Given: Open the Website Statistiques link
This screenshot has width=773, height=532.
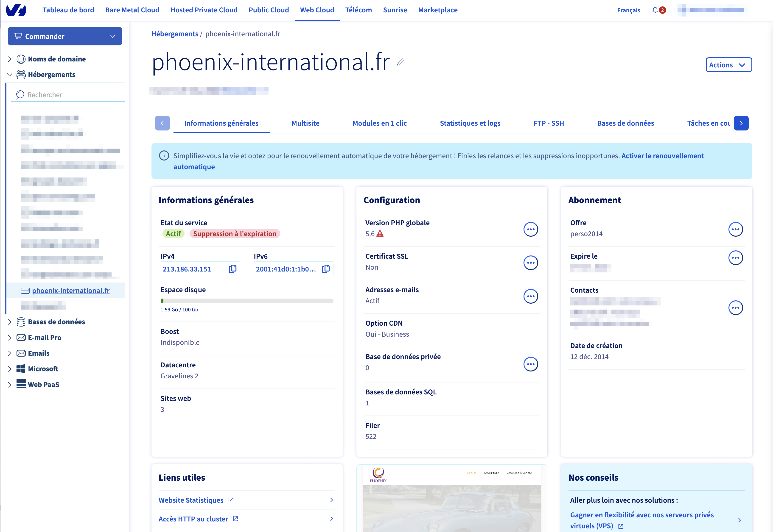Looking at the screenshot, I should [191, 500].
